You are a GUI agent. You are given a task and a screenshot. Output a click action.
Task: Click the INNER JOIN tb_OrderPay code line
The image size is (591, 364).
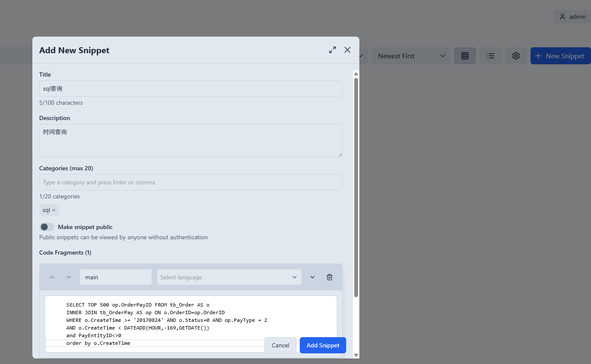146,312
